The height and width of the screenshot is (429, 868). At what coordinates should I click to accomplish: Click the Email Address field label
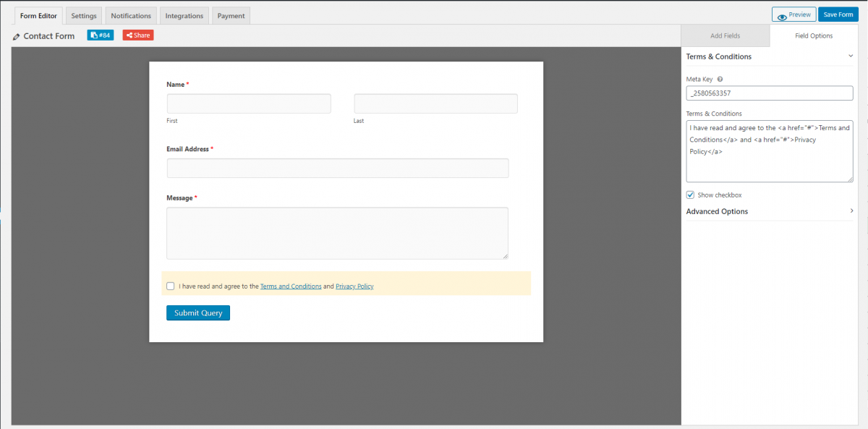pyautogui.click(x=187, y=149)
